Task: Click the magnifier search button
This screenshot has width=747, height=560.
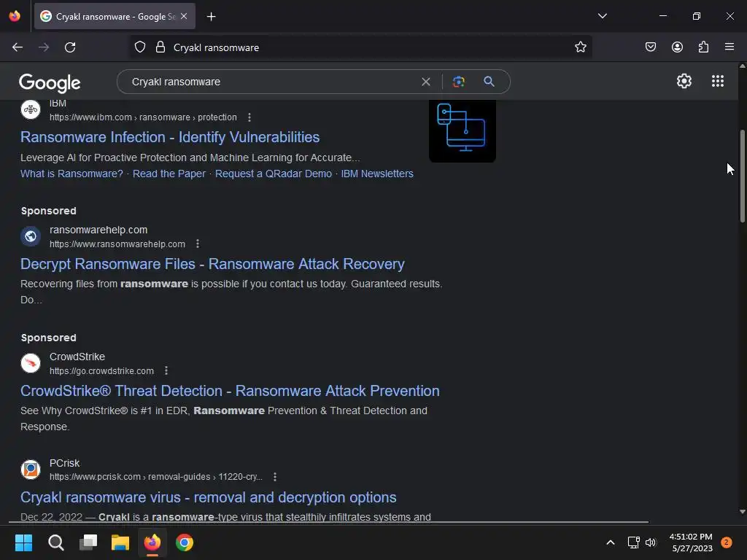Action: [489, 82]
